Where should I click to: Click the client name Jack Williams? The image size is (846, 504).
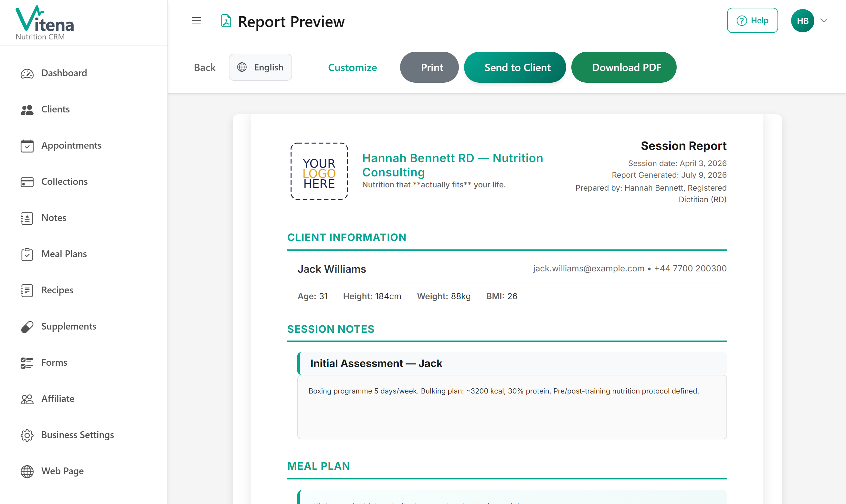click(x=332, y=269)
